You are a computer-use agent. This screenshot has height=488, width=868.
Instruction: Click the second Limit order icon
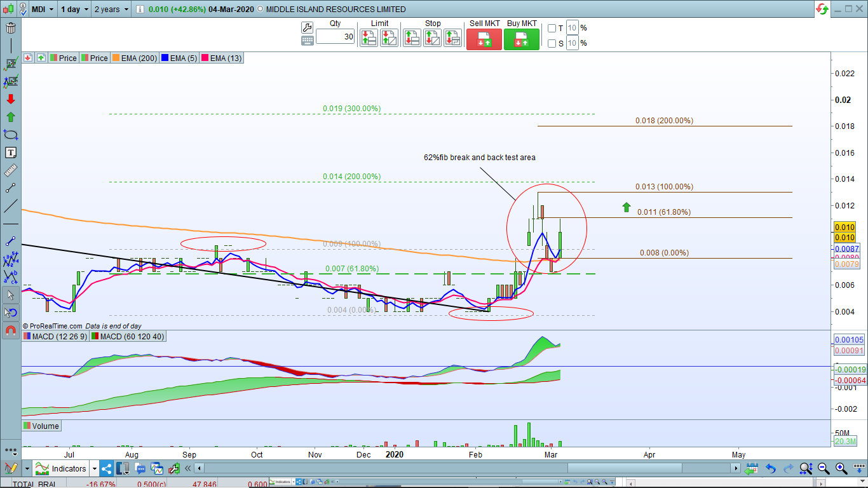(389, 37)
